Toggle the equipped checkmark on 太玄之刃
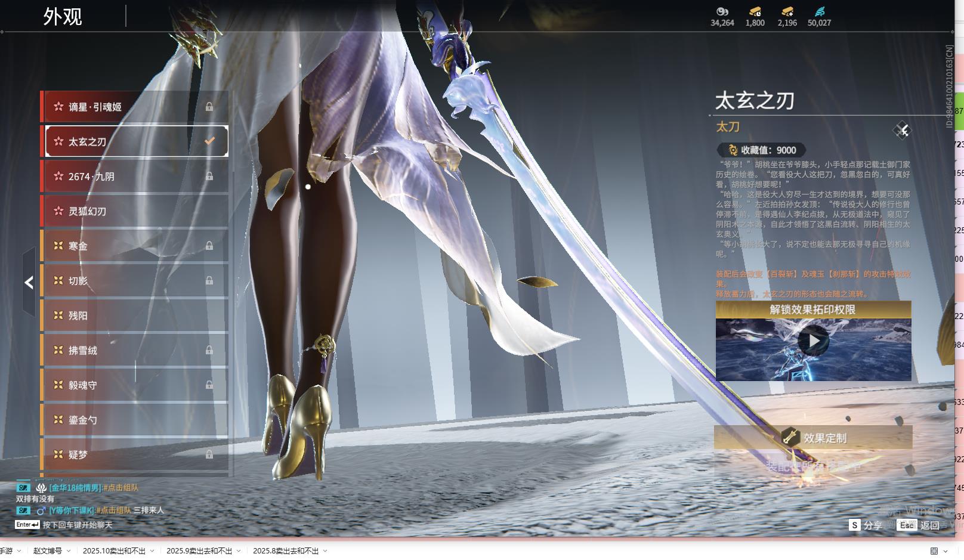 click(209, 141)
